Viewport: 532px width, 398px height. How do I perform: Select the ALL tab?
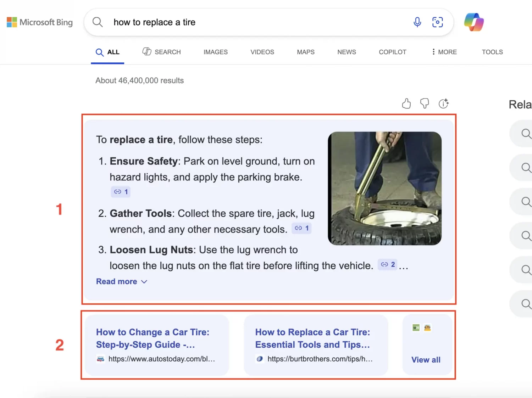(x=107, y=52)
